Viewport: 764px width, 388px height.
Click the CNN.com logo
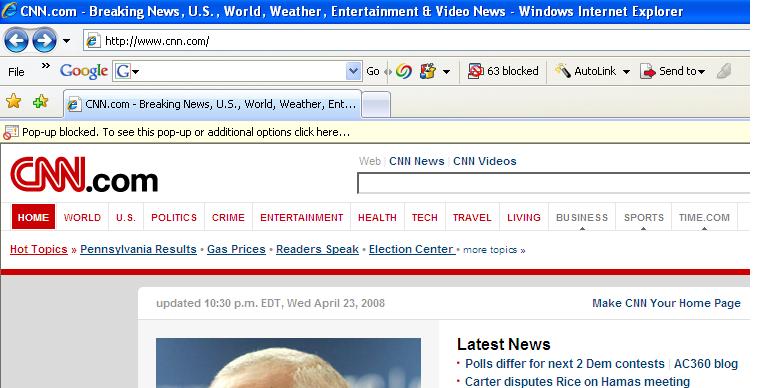click(x=84, y=175)
